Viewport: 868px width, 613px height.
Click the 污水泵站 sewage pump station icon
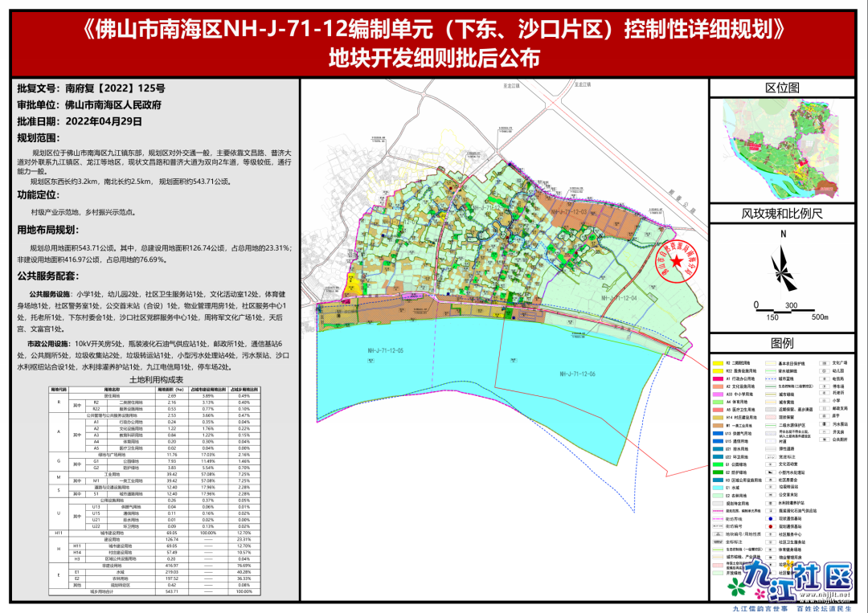point(825,424)
